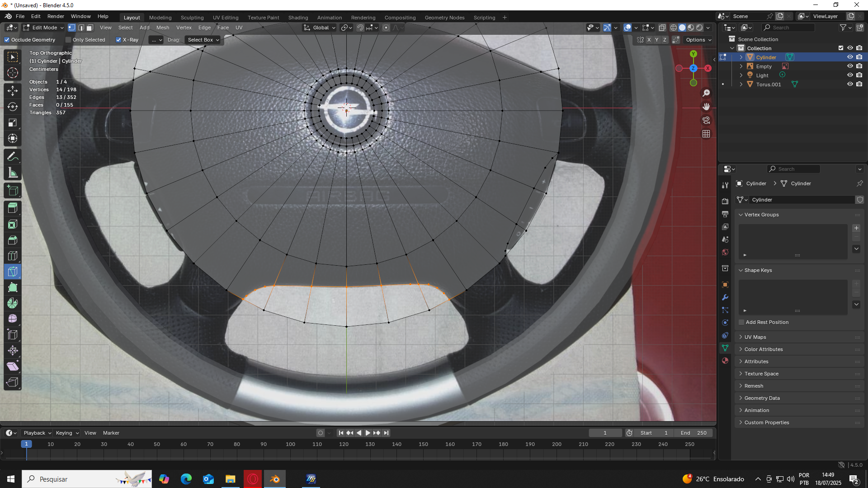The width and height of the screenshot is (868, 488).
Task: Uncheck the Occlude Geometry checkbox
Action: [7, 40]
